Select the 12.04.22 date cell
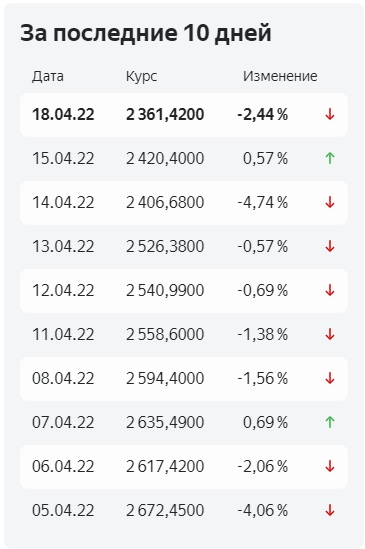The height and width of the screenshot is (549, 365). [63, 291]
